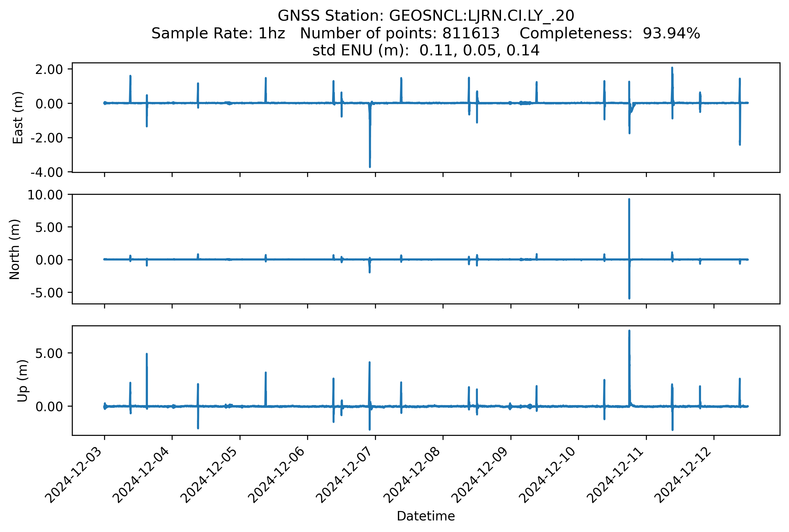Click the Sample Rate 1hz label
This screenshot has height=532, width=789.
[218, 33]
